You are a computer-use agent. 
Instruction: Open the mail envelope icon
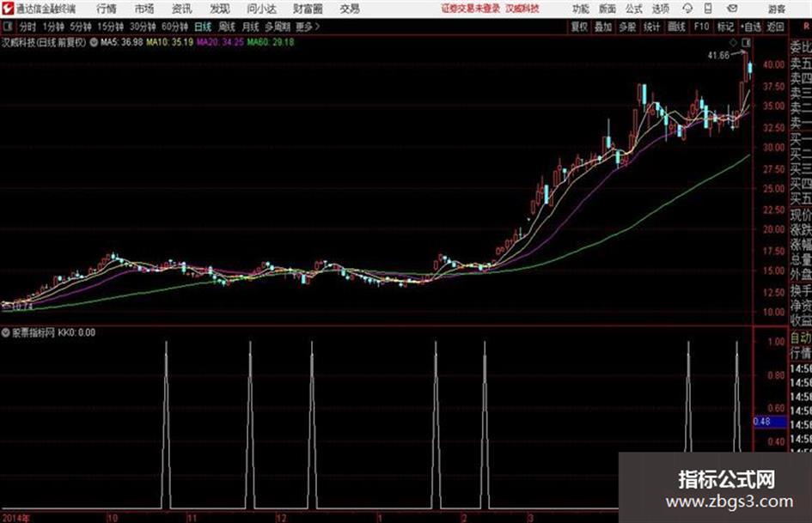tap(732, 9)
